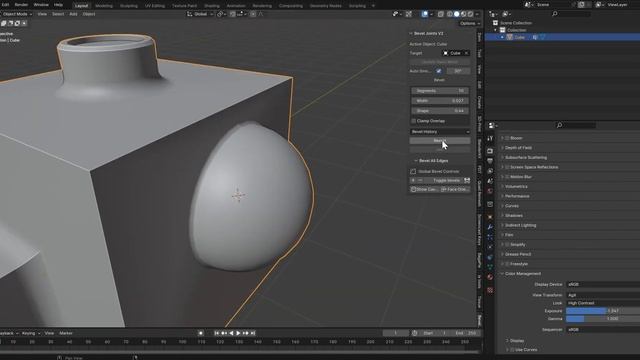Open the Material properties tab icon

point(490,277)
